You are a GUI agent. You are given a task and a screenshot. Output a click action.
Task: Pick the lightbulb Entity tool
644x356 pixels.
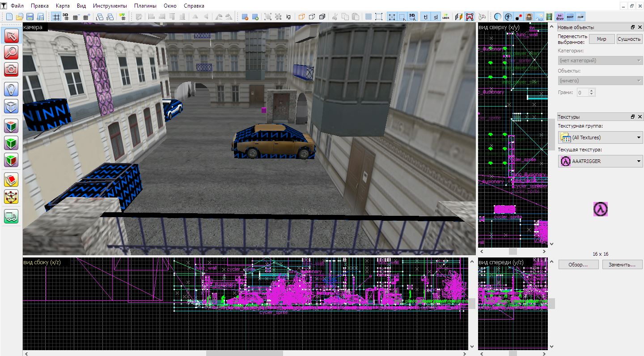11,89
